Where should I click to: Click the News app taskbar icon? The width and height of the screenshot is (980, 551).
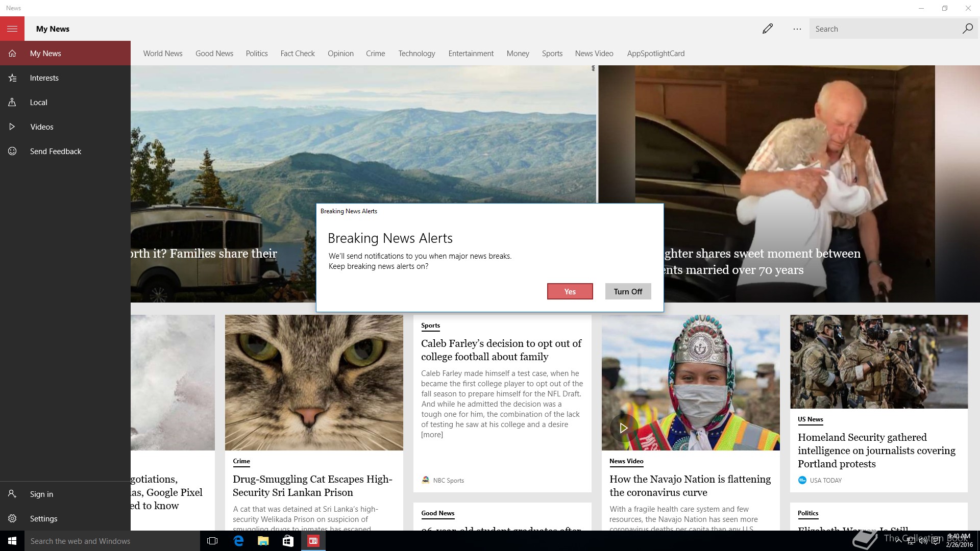pos(313,541)
